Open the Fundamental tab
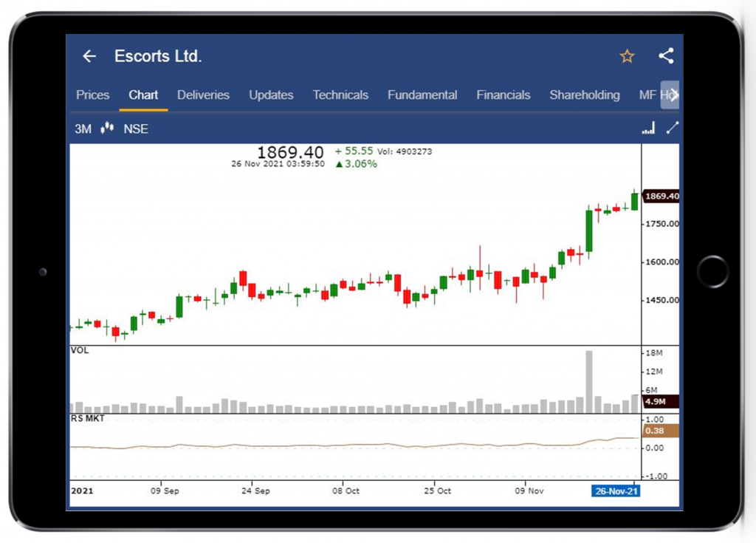The width and height of the screenshot is (756, 543). click(x=422, y=95)
